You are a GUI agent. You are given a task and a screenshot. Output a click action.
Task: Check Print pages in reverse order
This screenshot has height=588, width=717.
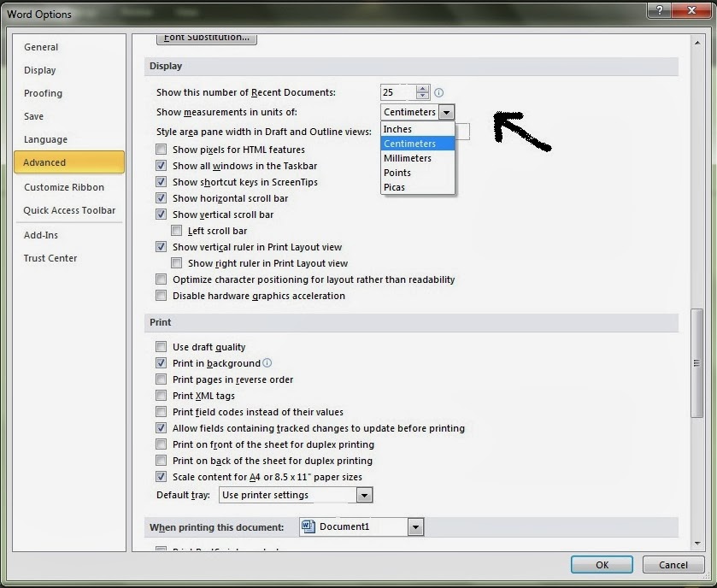click(161, 379)
